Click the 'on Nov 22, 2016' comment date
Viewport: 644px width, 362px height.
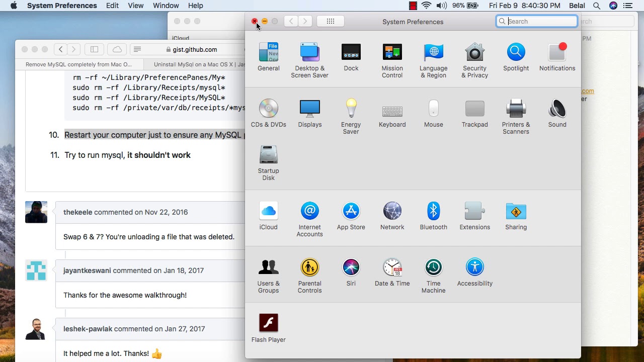(161, 212)
